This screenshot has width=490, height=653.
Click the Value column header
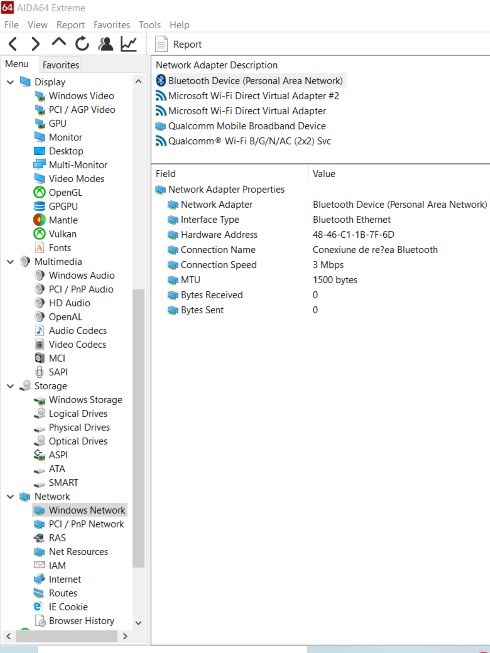(x=323, y=174)
